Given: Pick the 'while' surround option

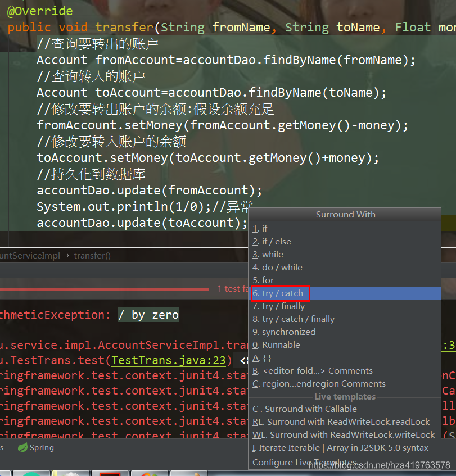Looking at the screenshot, I should click(x=345, y=255).
